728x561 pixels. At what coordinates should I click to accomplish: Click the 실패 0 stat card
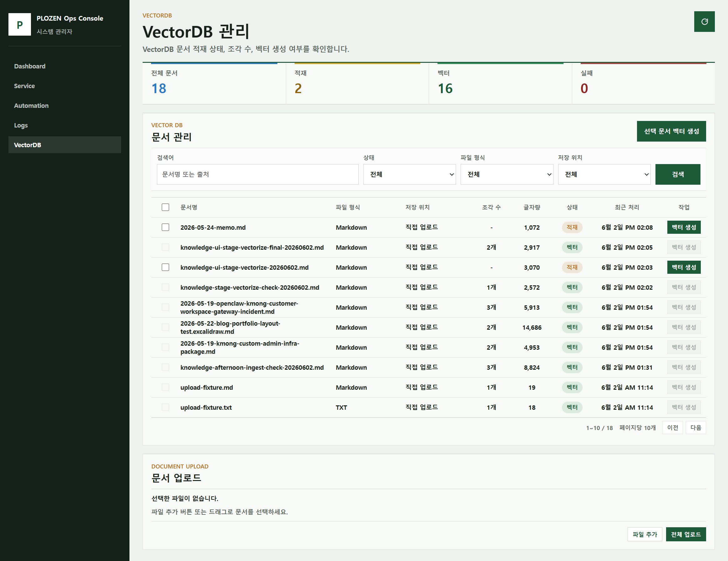point(643,83)
